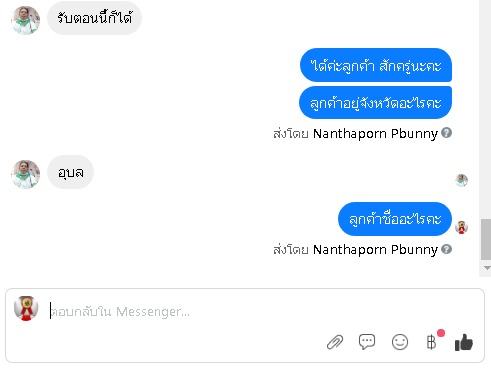Click the last Nanthaporn Pbunny sender name
This screenshot has width=491, height=370.
[x=375, y=250]
